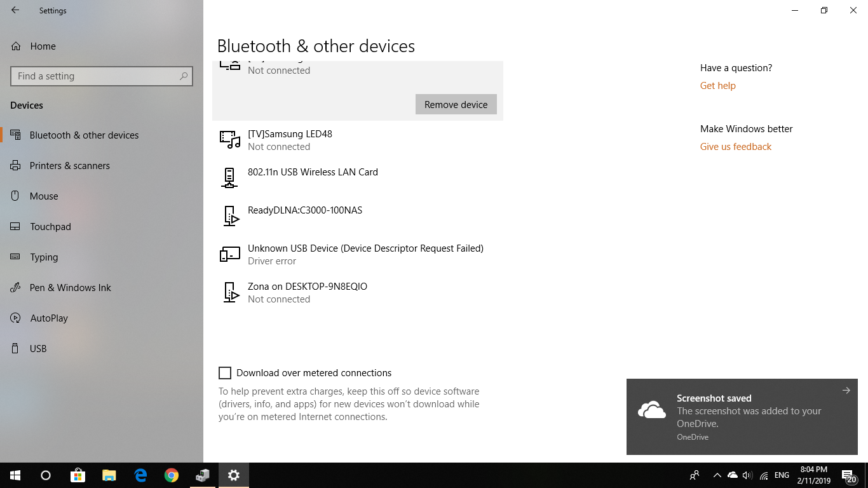Viewport: 868px width, 488px height.
Task: Click the Find a setting search box
Action: [95, 76]
